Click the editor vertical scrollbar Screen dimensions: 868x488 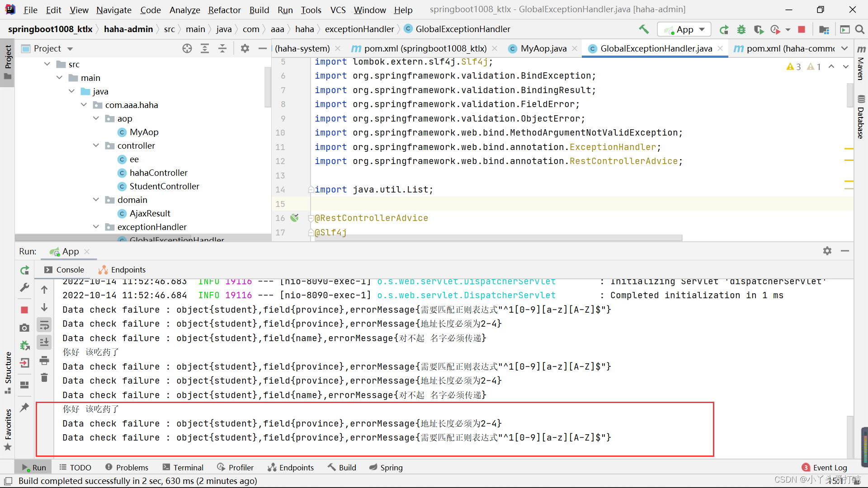tap(849, 95)
